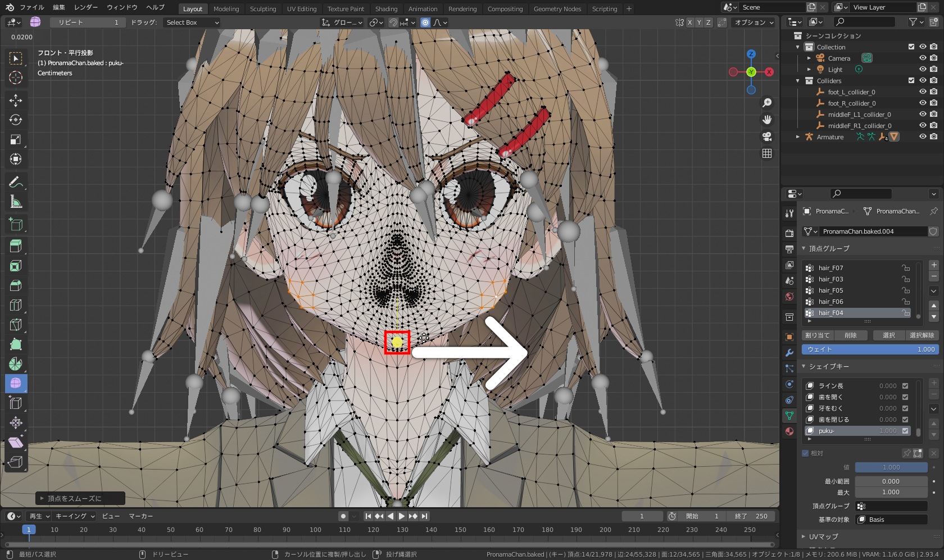
Task: Select the Loop Cut tool
Action: (16, 305)
